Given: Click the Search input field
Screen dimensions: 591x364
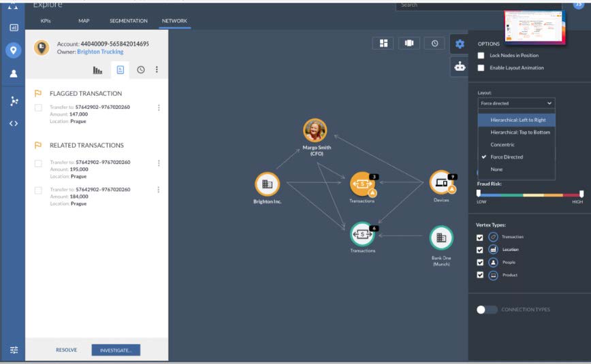Looking at the screenshot, I should (x=479, y=5).
